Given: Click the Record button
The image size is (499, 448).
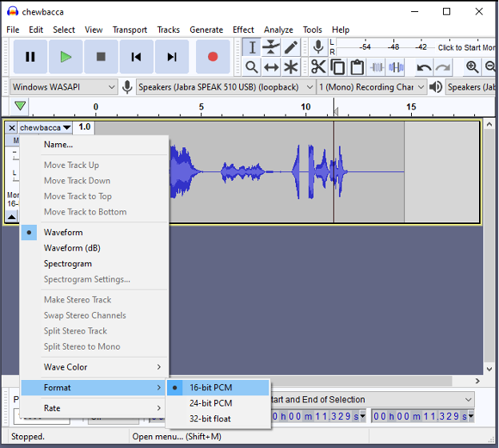Looking at the screenshot, I should click(213, 57).
